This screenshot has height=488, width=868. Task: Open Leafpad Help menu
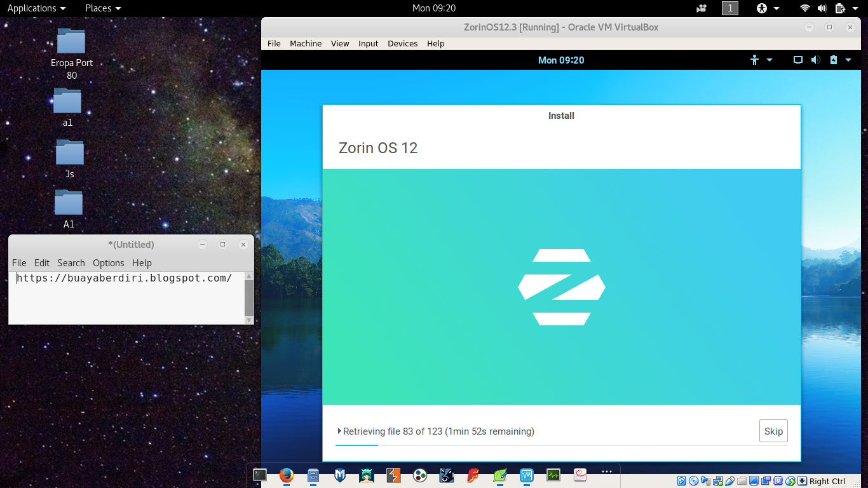point(142,262)
